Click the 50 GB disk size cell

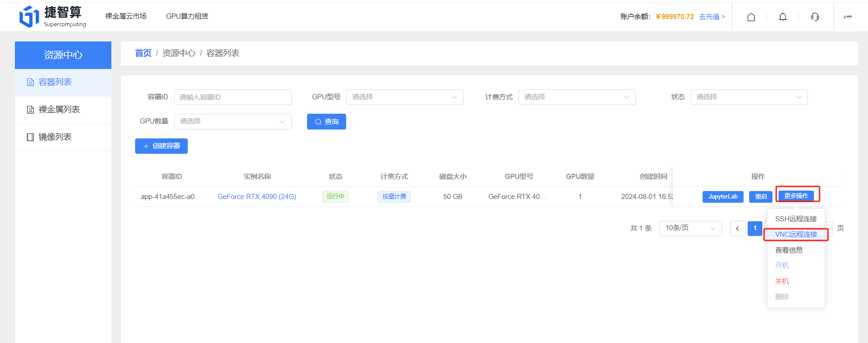pyautogui.click(x=453, y=197)
